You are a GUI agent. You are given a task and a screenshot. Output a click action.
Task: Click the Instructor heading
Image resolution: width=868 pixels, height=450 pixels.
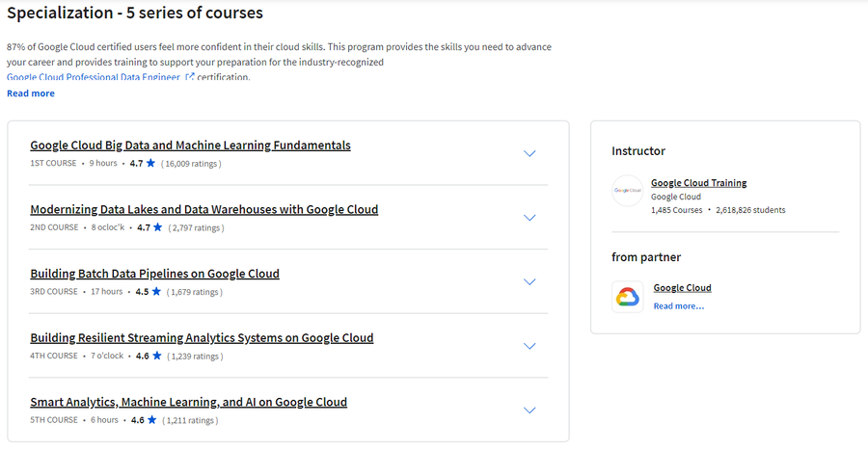638,151
